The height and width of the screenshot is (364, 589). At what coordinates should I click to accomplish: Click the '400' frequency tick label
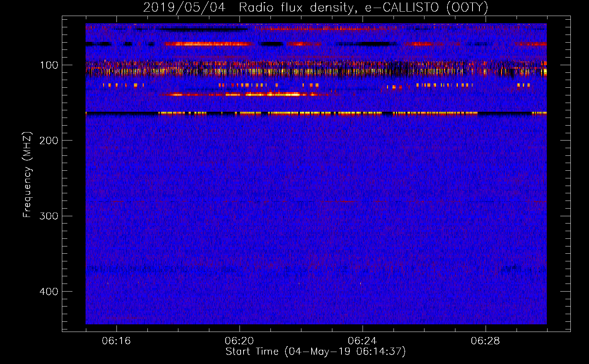[49, 292]
